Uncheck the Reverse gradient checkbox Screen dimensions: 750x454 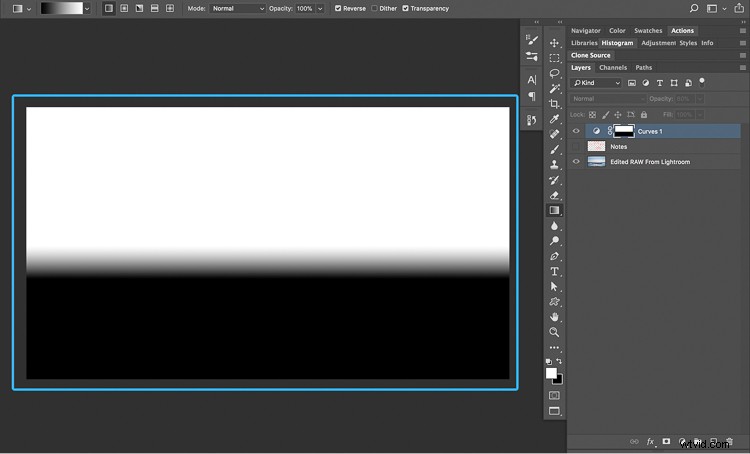coord(338,8)
